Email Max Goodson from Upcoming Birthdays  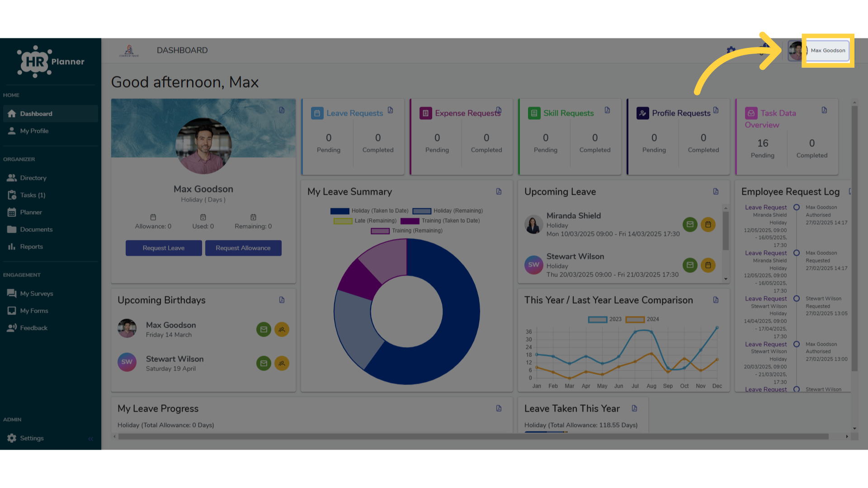coord(264,329)
